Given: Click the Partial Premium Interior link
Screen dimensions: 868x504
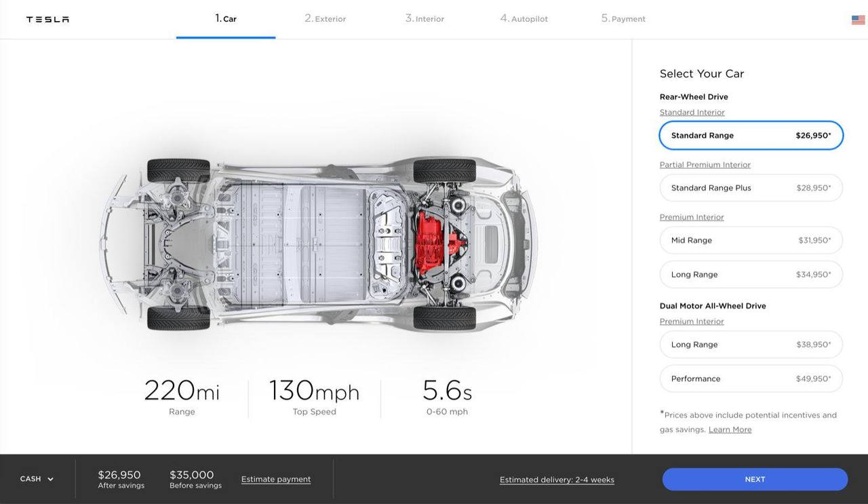Looking at the screenshot, I should point(705,165).
